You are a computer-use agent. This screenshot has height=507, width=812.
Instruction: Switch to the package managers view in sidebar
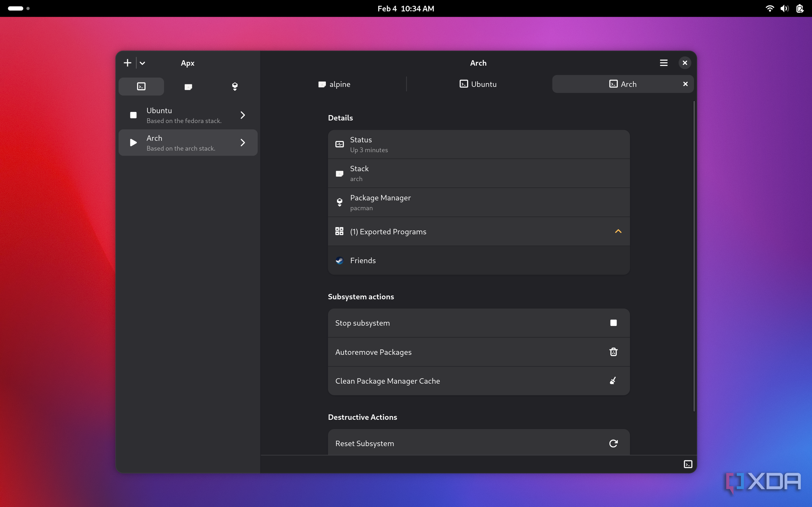tap(235, 87)
